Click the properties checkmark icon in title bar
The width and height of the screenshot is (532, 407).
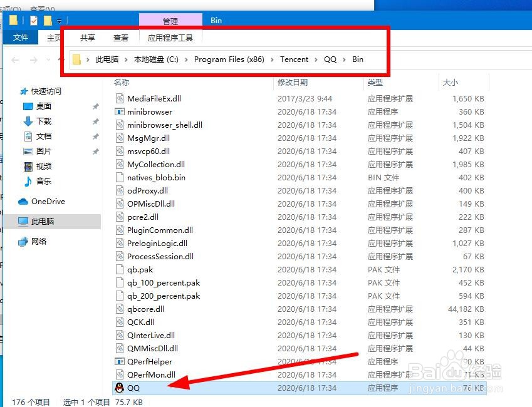click(34, 21)
